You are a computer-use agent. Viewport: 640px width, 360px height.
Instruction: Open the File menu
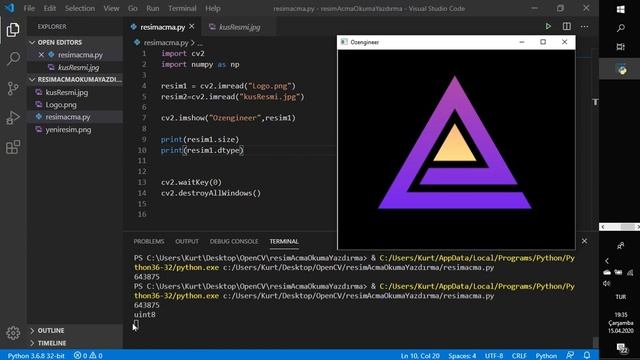point(29,8)
